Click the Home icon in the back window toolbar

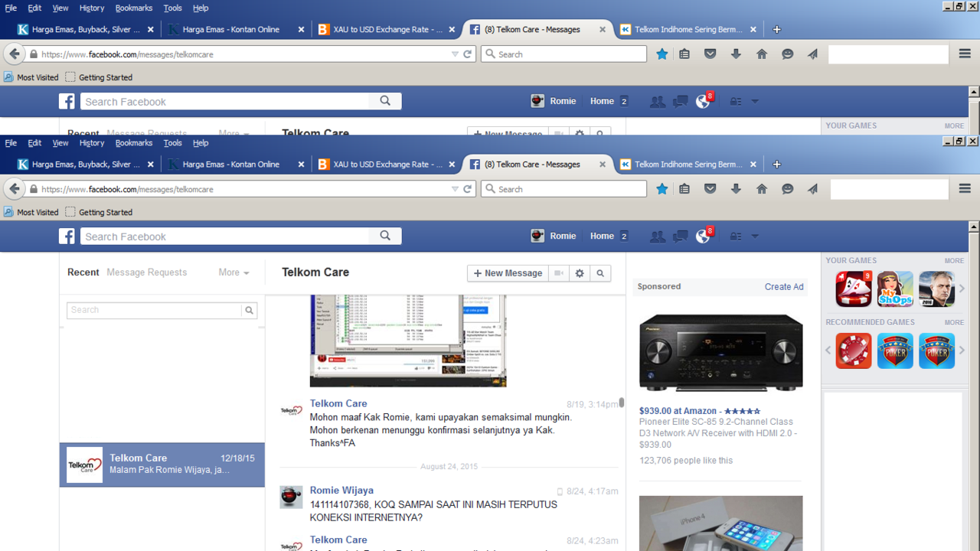(762, 54)
